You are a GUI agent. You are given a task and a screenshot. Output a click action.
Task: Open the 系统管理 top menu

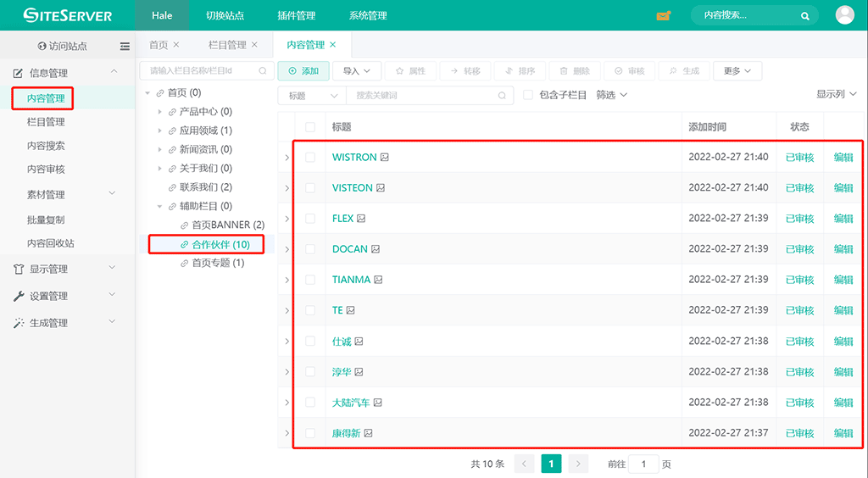[368, 15]
